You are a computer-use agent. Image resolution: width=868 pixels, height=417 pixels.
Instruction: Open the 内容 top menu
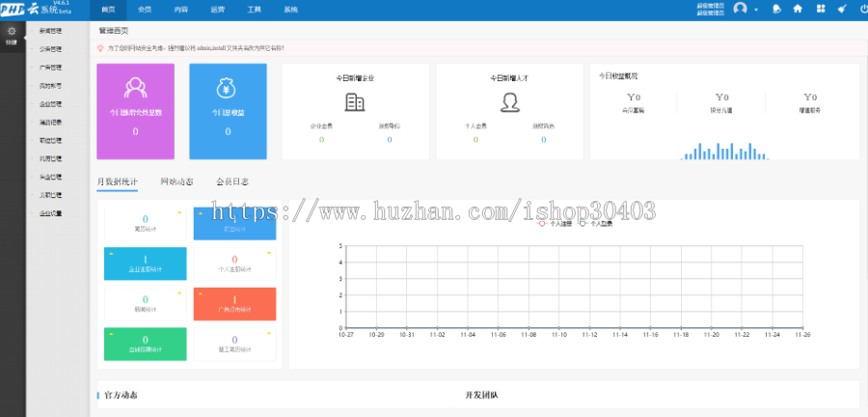pyautogui.click(x=181, y=10)
